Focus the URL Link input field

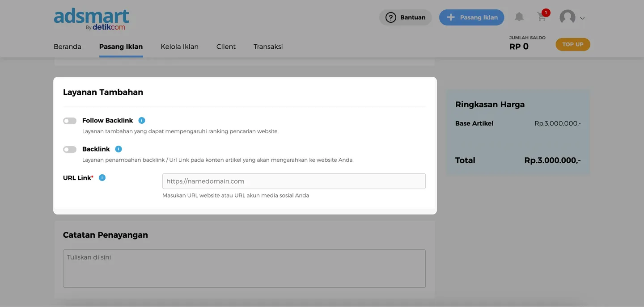[293, 181]
